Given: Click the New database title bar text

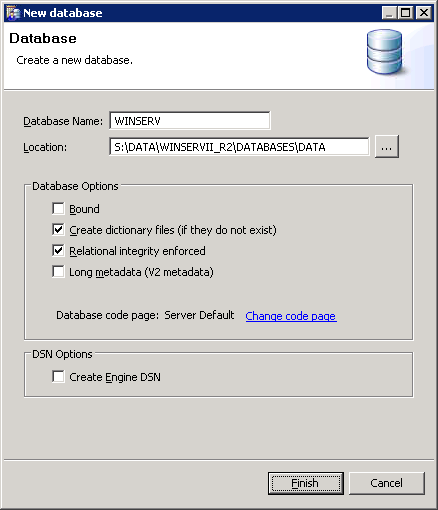Looking at the screenshot, I should [63, 13].
